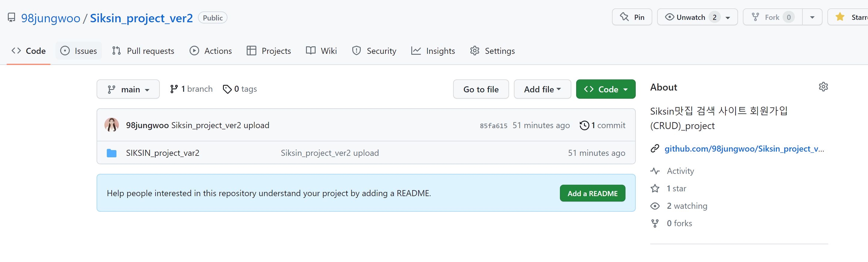Click the commit header's 51 minutes ago timestamp
The image size is (868, 262).
pyautogui.click(x=541, y=125)
